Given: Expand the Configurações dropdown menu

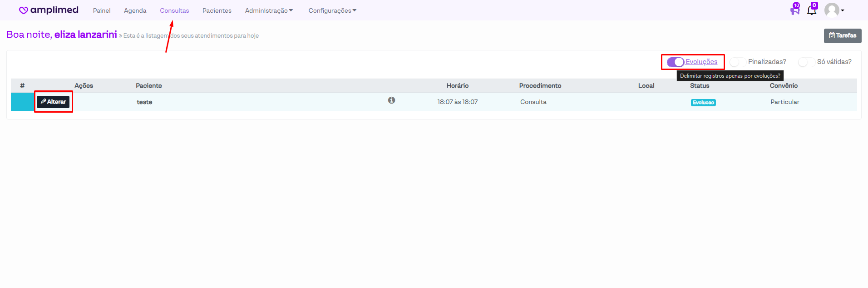Looking at the screenshot, I should (x=332, y=10).
